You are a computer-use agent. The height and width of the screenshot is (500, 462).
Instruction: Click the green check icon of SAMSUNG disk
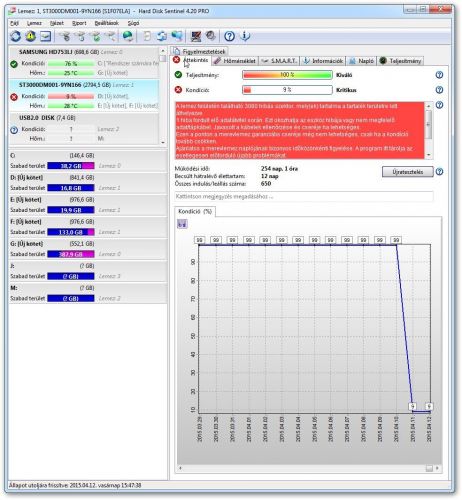[14, 64]
